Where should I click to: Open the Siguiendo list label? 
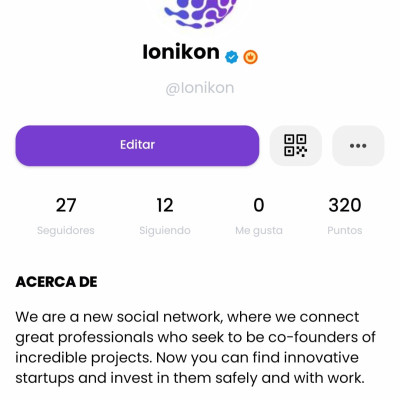(x=165, y=230)
